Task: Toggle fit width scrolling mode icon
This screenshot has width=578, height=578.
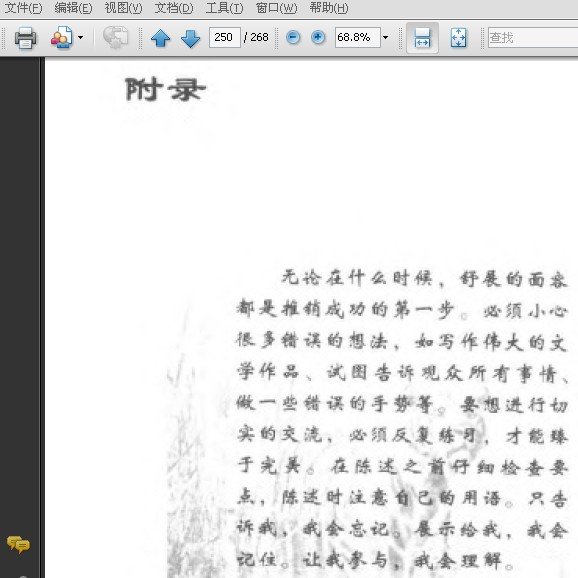Action: click(x=422, y=38)
